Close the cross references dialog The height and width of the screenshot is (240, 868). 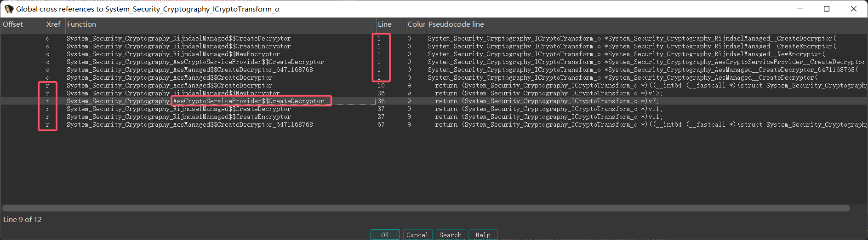pyautogui.click(x=853, y=9)
